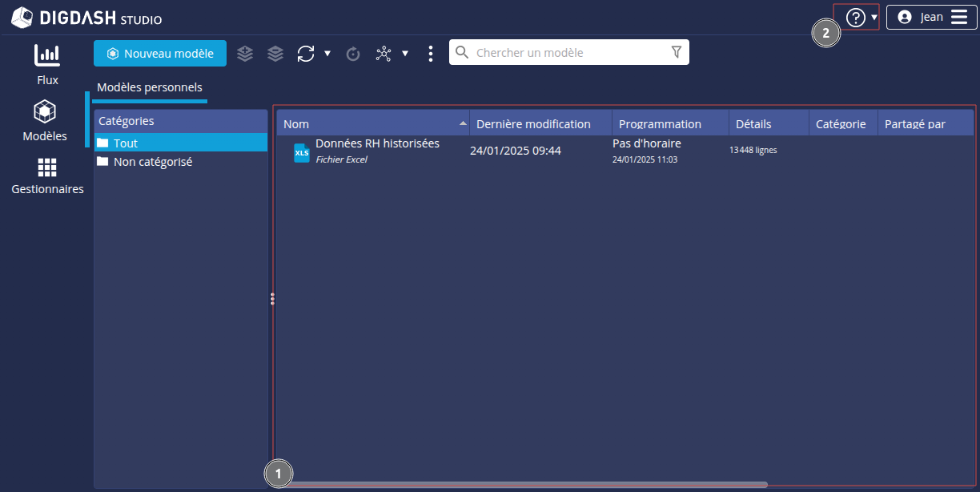
Task: Click the horizontal scrollbar under the table
Action: [528, 484]
